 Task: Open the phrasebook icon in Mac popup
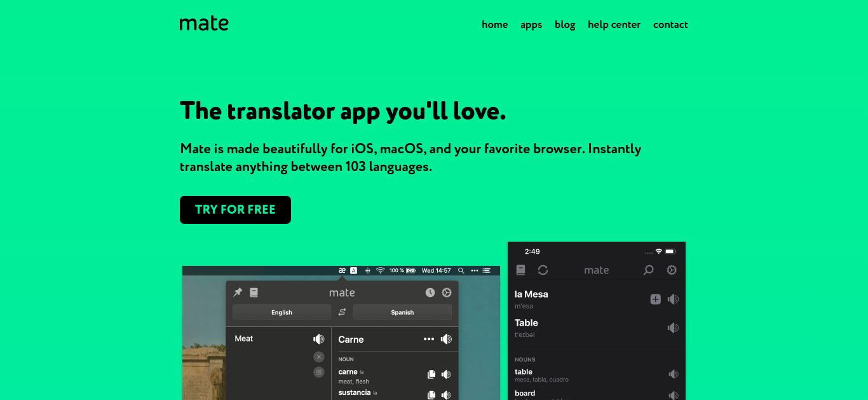(254, 293)
